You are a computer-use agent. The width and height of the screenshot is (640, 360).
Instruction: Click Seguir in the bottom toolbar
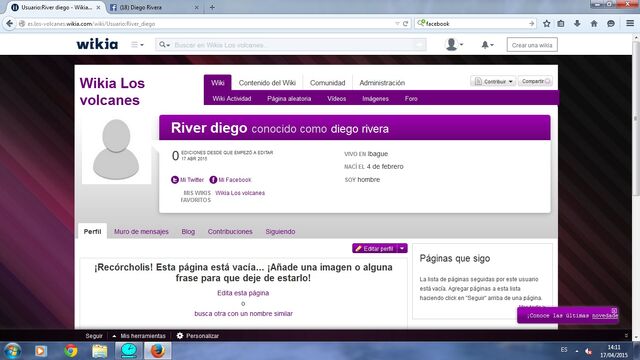tap(94, 336)
